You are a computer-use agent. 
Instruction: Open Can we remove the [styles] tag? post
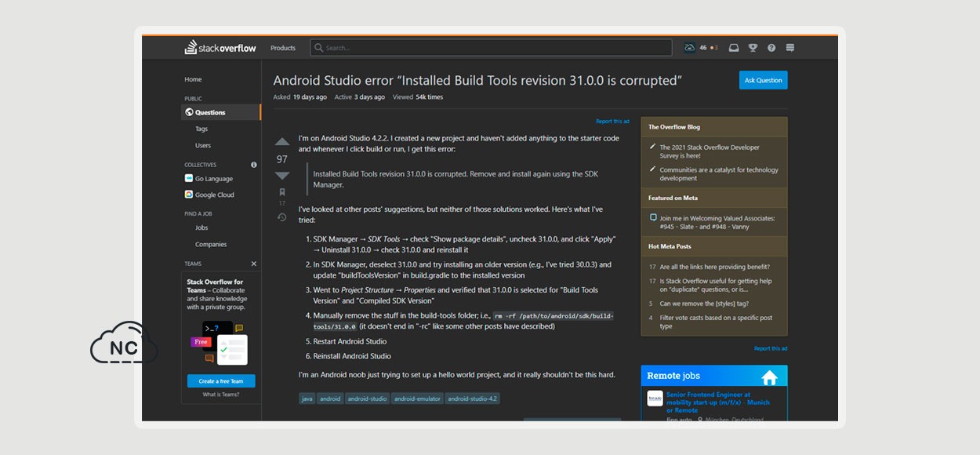[704, 303]
